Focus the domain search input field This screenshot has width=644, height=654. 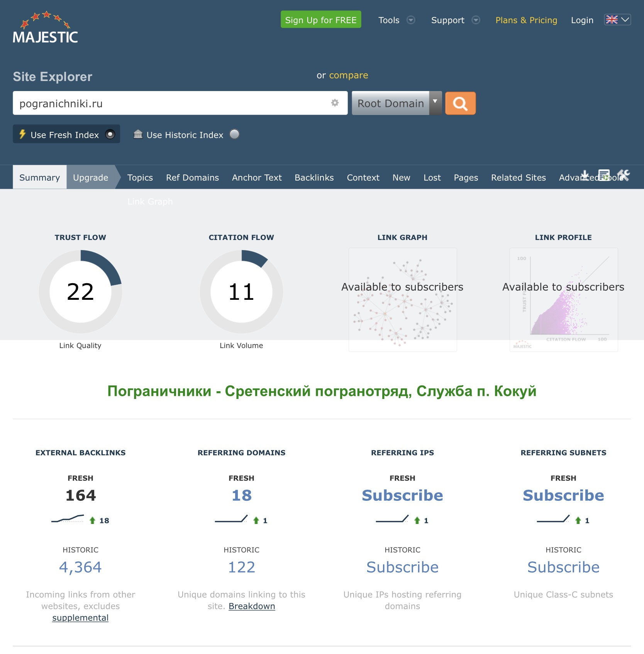(x=180, y=103)
